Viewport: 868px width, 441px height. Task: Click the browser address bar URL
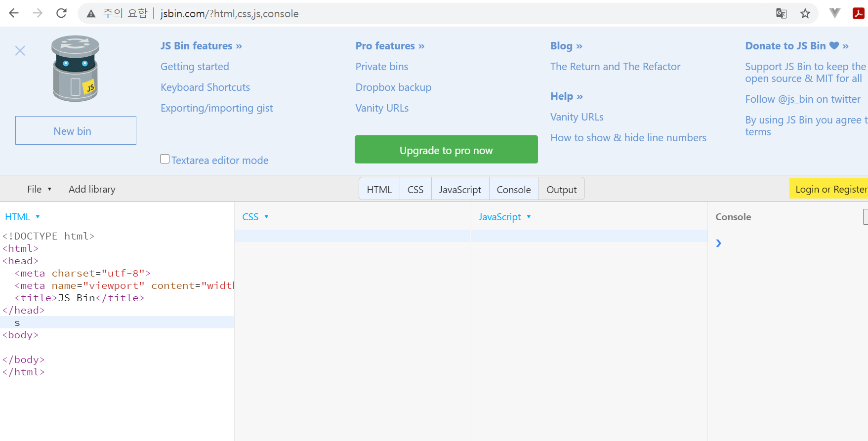(229, 14)
